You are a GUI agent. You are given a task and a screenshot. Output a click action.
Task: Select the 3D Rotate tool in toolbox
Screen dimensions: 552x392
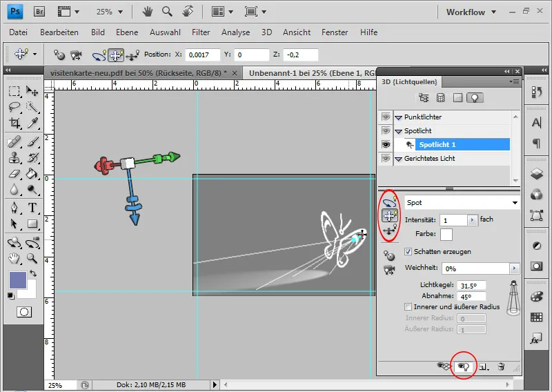pyautogui.click(x=14, y=243)
